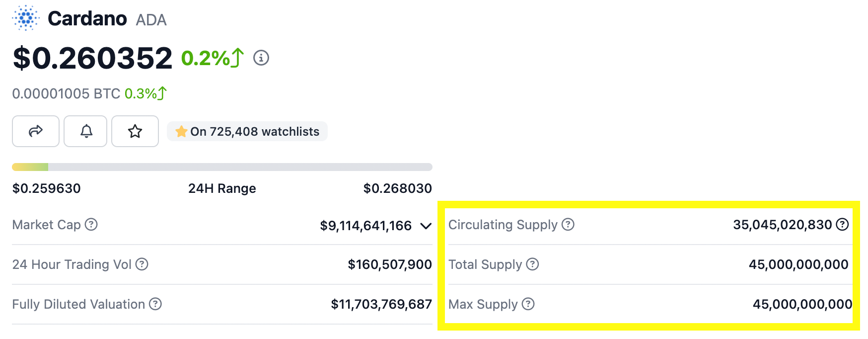Click the $0.260352 price text
This screenshot has height=339, width=868.
(x=92, y=58)
